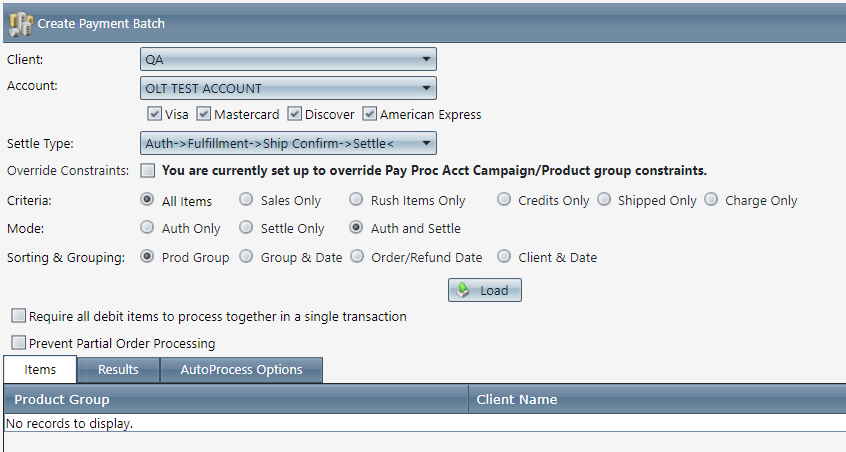Enable require all debit items single transaction
The width and height of the screenshot is (846, 452).
click(19, 316)
